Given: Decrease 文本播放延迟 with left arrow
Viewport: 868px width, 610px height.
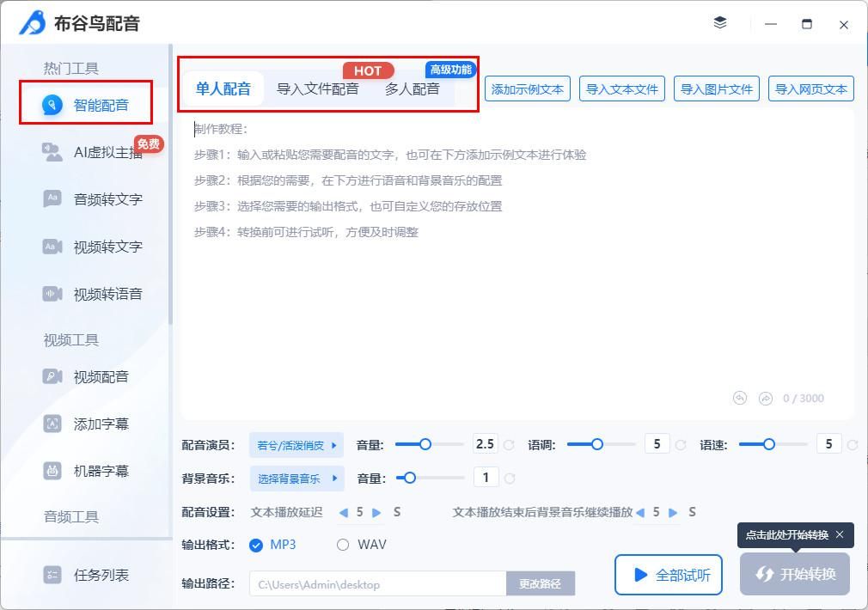Looking at the screenshot, I should click(343, 512).
